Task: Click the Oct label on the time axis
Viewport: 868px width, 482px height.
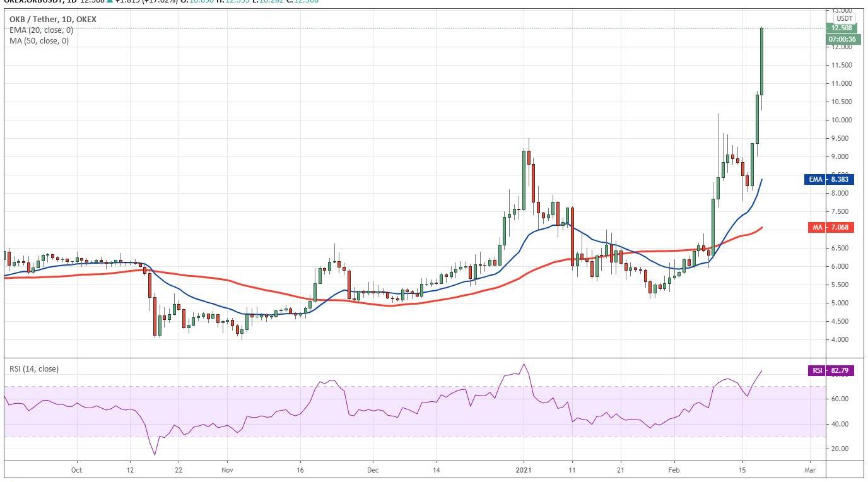Action: tap(76, 470)
